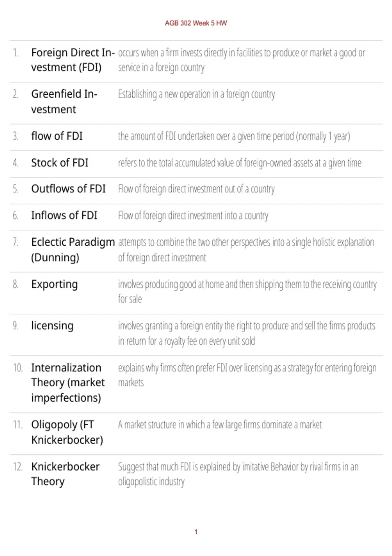Select the flow of FDI term
The image size is (392, 556).
(x=57, y=136)
